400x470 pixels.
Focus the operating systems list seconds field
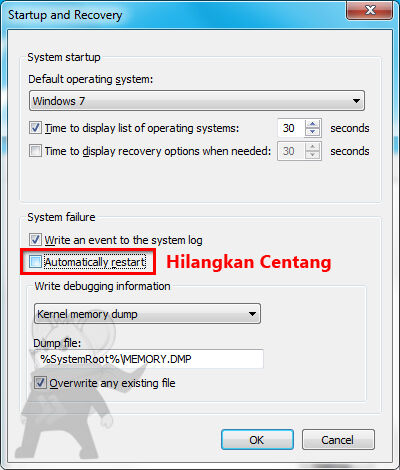291,128
